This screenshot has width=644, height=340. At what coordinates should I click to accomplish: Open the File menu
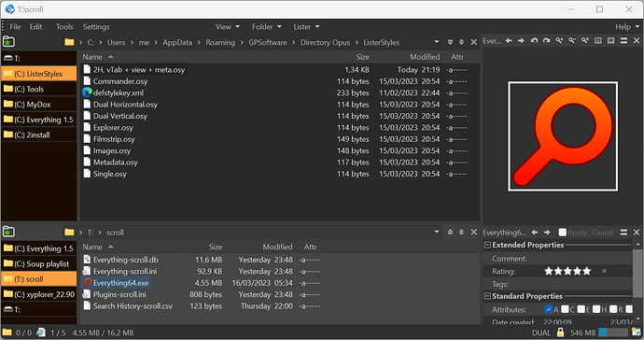pyautogui.click(x=15, y=27)
